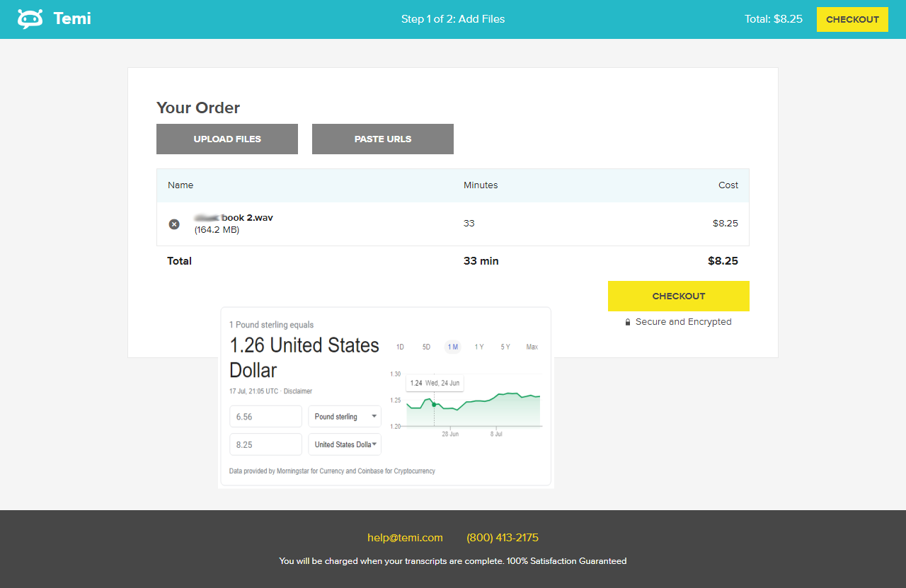This screenshot has width=906, height=588.
Task: Click the Temi robot logo icon
Action: point(30,19)
